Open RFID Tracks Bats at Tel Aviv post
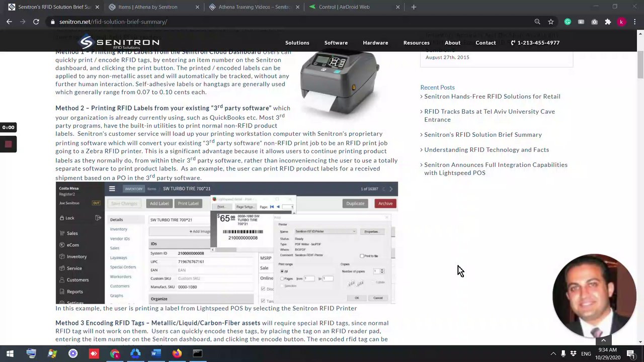 pos(490,116)
